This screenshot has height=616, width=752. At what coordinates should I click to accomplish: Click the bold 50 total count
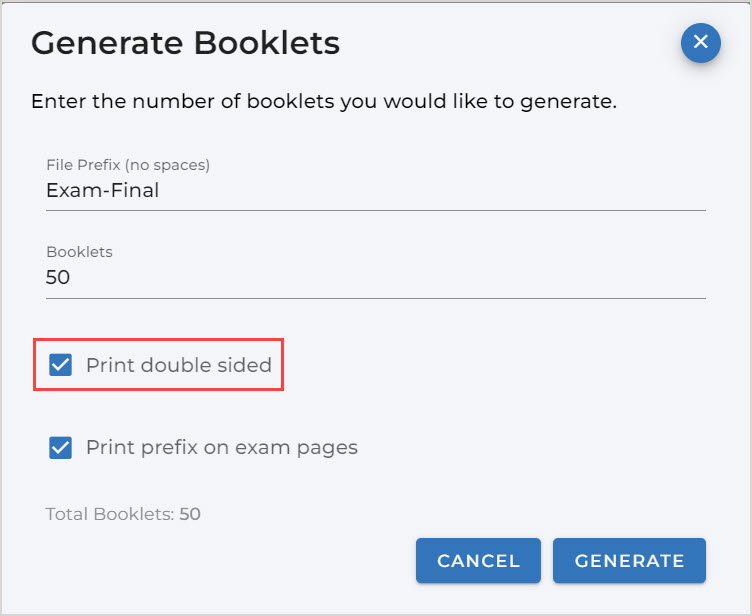click(x=190, y=515)
